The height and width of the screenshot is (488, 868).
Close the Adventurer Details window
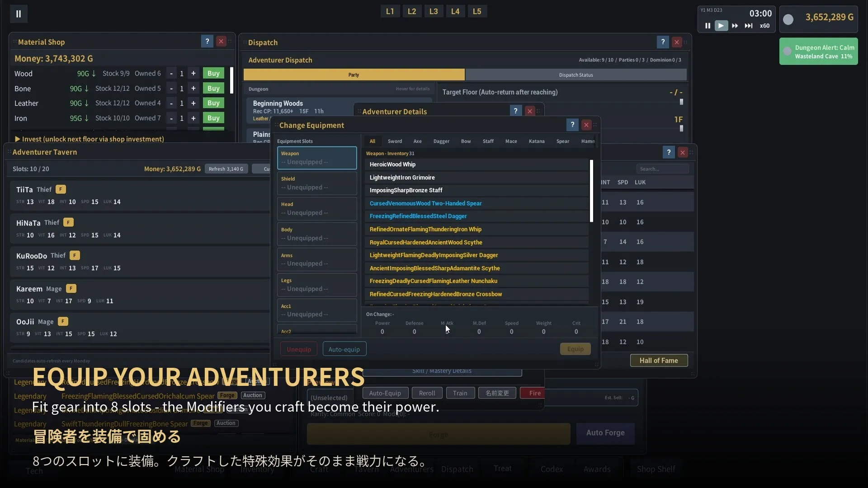pos(530,111)
